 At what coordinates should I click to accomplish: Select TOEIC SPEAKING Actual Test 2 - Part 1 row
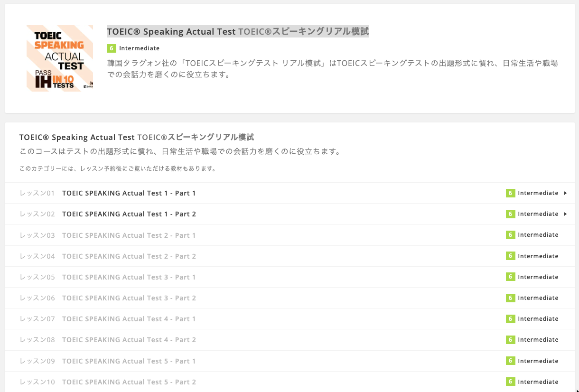pos(289,235)
